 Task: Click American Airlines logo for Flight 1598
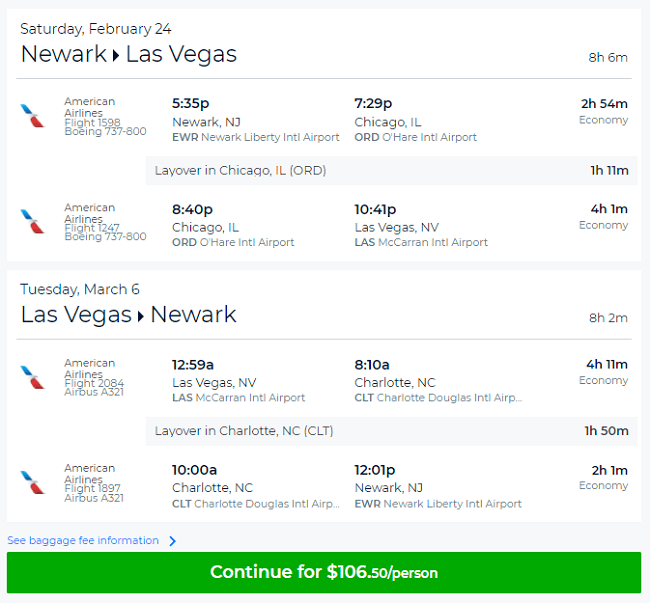click(x=32, y=116)
